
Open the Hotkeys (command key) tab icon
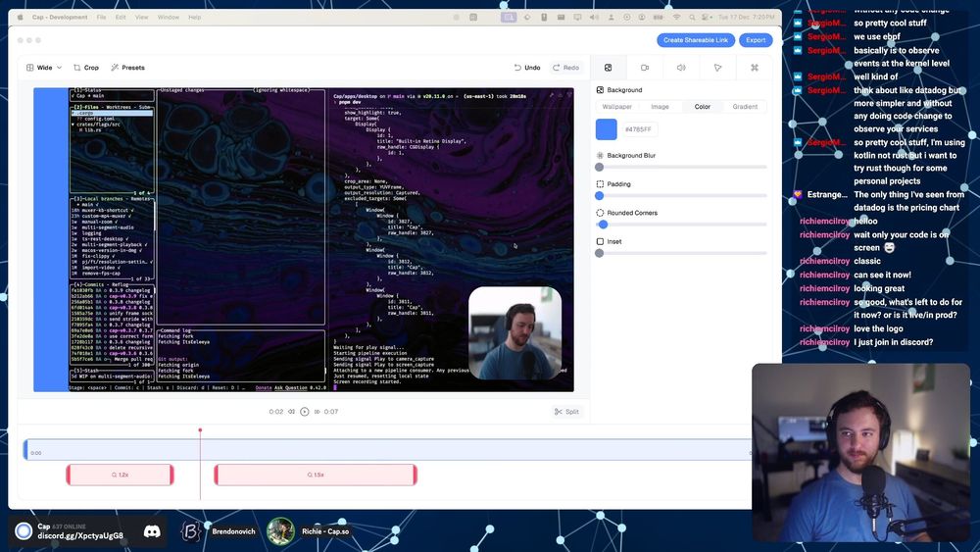point(755,68)
